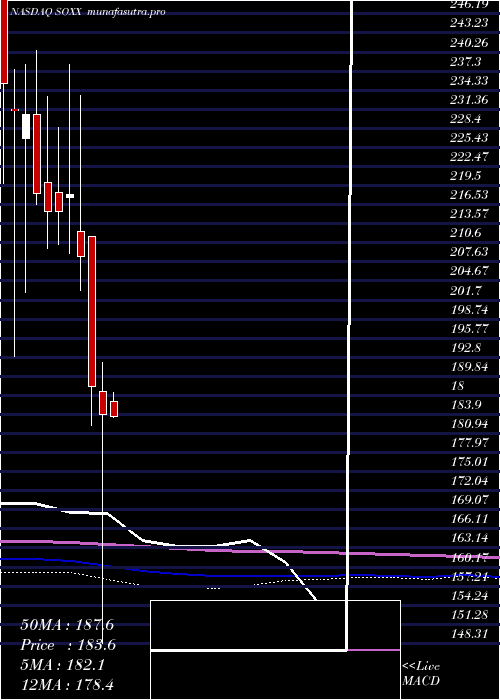Click the 172.04 price label
Screen dimensions: 500x700
[469, 481]
